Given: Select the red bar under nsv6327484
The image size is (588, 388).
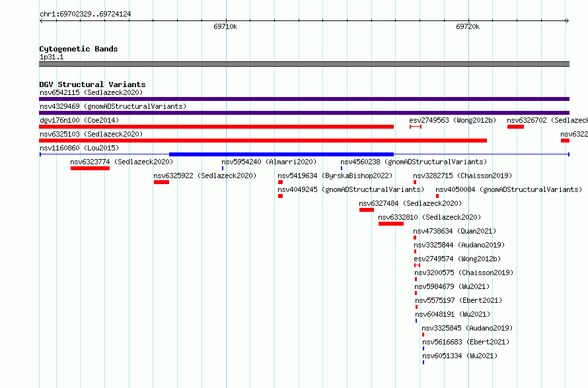Looking at the screenshot, I should click(x=367, y=210).
